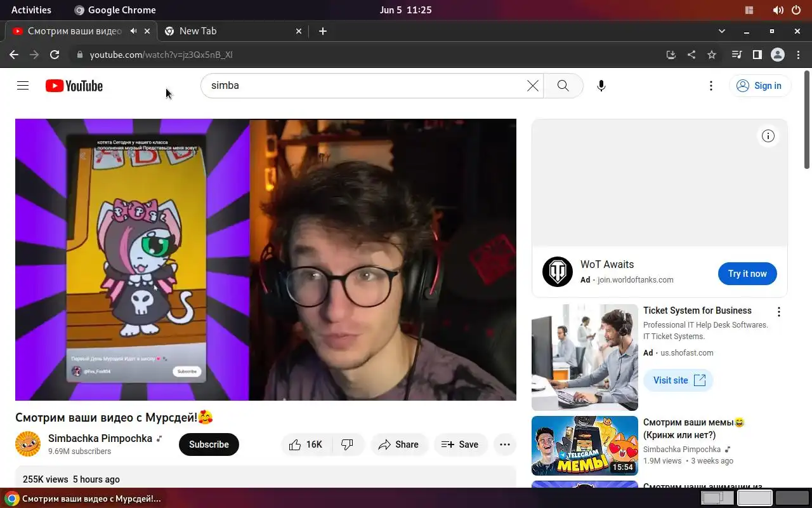Bookmark this tab with star
The width and height of the screenshot is (812, 508).
pyautogui.click(x=712, y=55)
